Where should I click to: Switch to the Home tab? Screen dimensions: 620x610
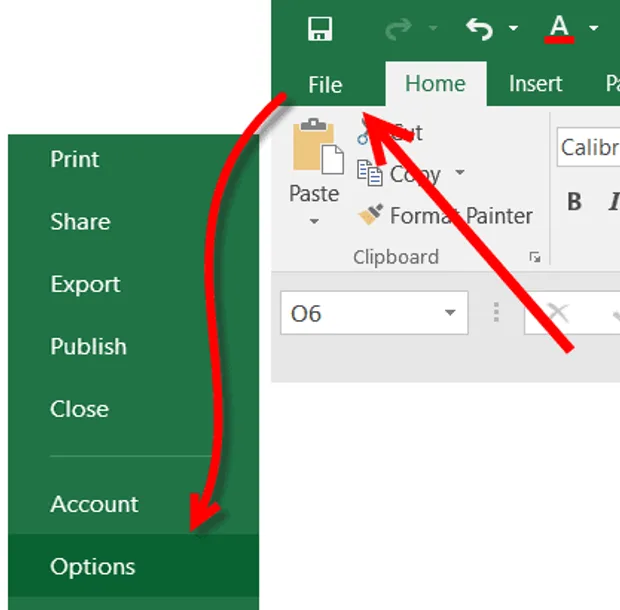435,84
